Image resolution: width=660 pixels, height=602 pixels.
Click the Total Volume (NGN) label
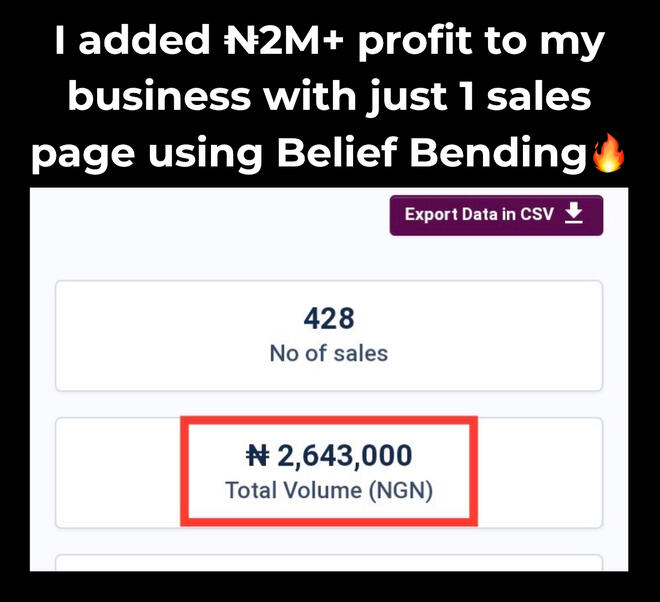point(329,490)
